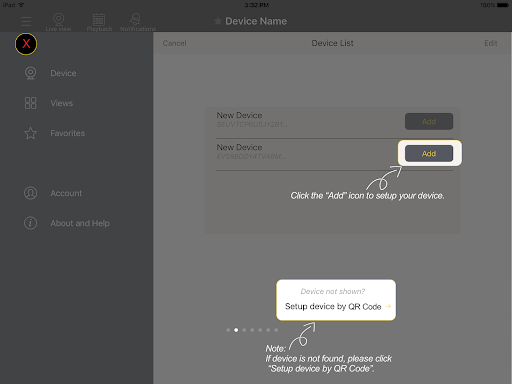Tap the Device Name title

pos(256,21)
